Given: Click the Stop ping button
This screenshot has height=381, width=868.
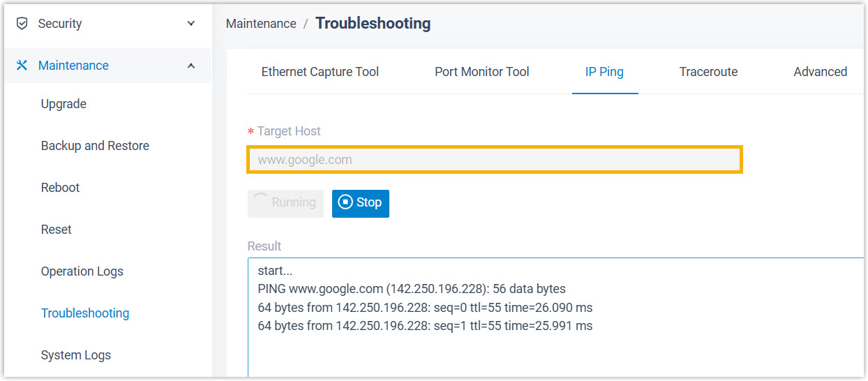Looking at the screenshot, I should tap(360, 203).
